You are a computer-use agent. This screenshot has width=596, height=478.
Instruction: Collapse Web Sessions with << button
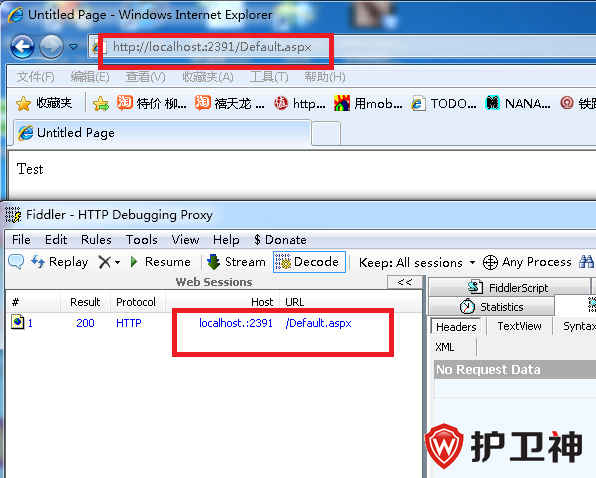(405, 282)
